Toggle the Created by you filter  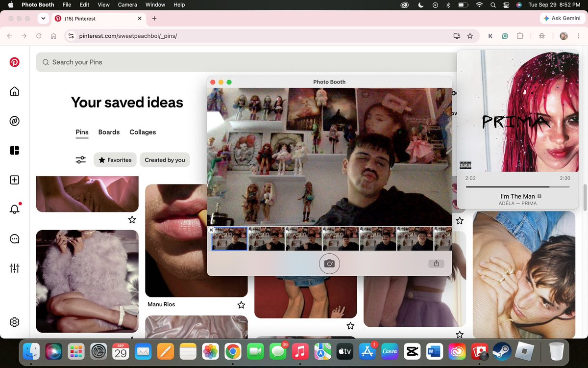click(165, 160)
